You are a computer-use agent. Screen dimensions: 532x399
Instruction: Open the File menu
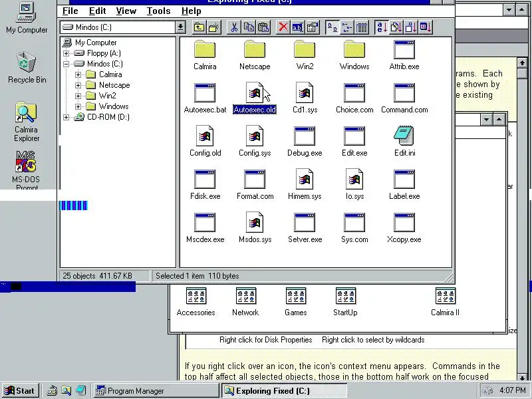click(70, 11)
